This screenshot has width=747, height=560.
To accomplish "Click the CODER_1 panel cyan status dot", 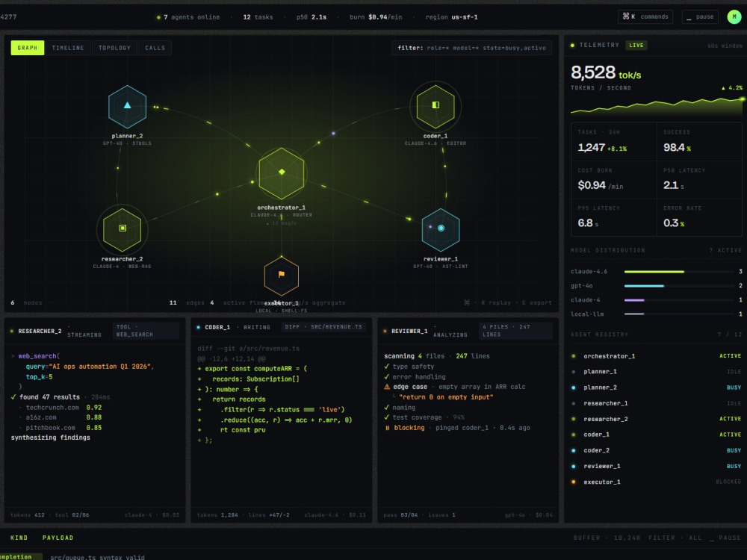I will click(x=198, y=327).
